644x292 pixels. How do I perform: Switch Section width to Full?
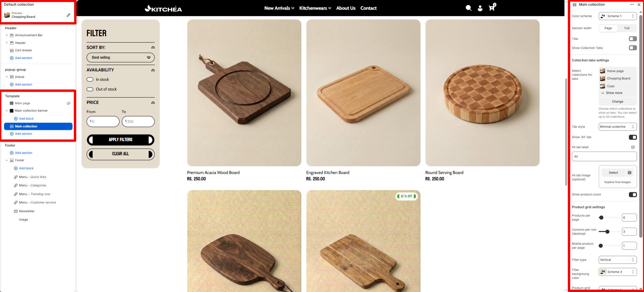627,28
